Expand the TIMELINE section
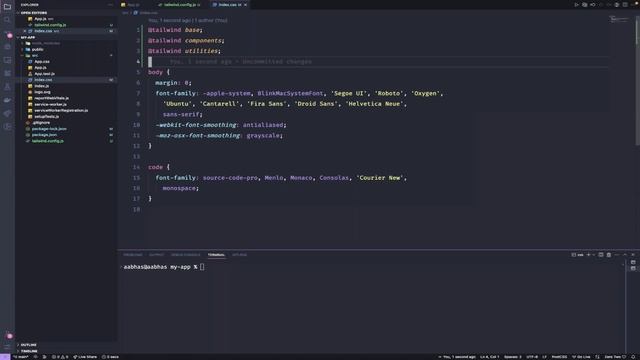This screenshot has width=640, height=360. [x=29, y=351]
